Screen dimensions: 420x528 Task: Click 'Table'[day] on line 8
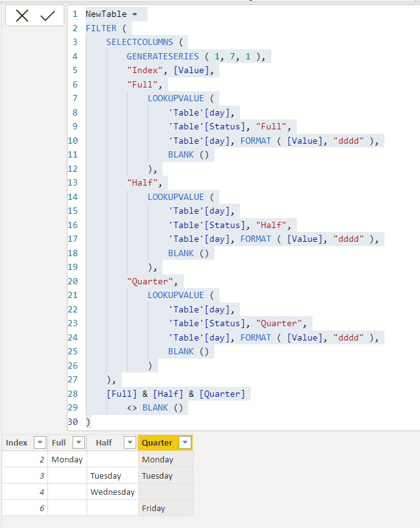point(199,112)
